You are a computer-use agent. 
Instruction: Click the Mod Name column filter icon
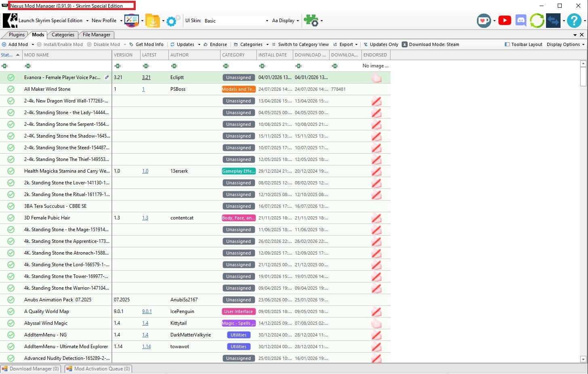point(27,66)
